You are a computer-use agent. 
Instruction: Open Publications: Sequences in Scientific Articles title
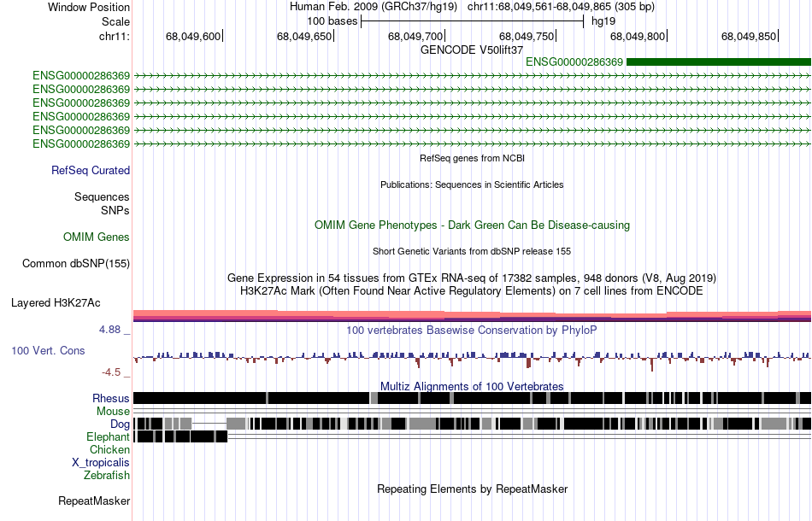click(472, 184)
